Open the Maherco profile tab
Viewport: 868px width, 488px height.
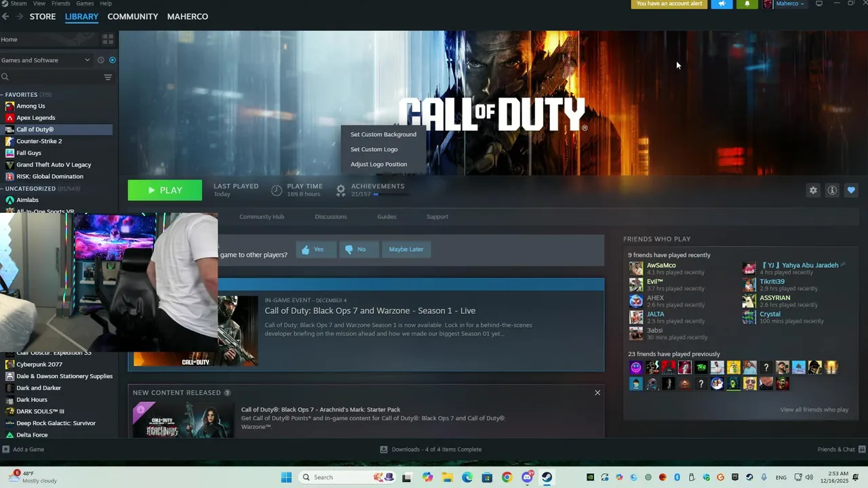tap(188, 16)
